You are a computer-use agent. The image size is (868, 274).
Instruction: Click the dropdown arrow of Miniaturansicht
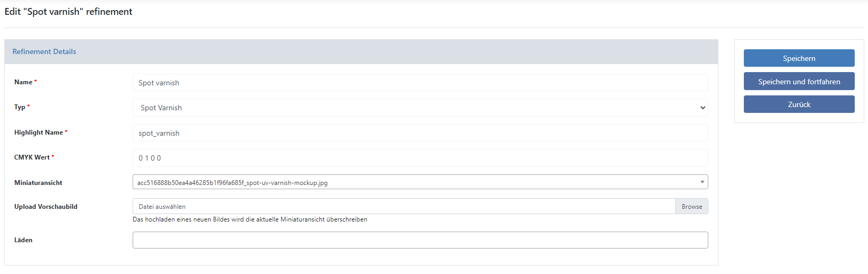702,182
